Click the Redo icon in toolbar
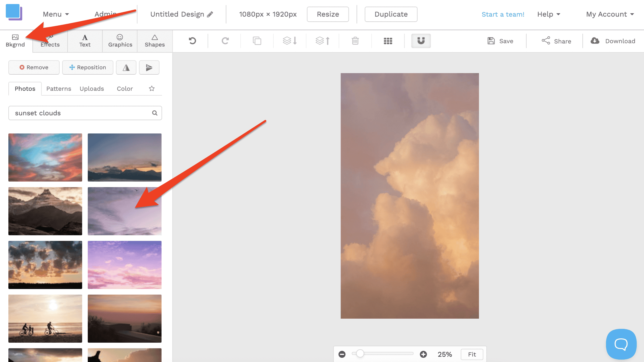 225,41
